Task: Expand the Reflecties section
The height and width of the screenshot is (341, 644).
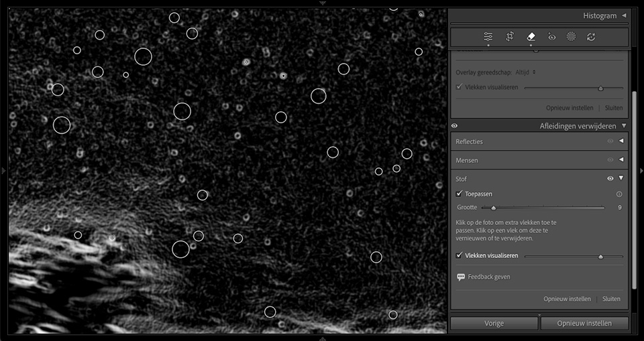Action: click(x=621, y=141)
